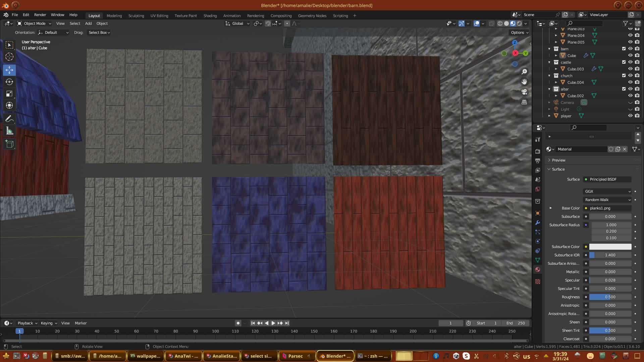
Task: Click the Subsurface Color white swatch
Action: tap(610, 247)
